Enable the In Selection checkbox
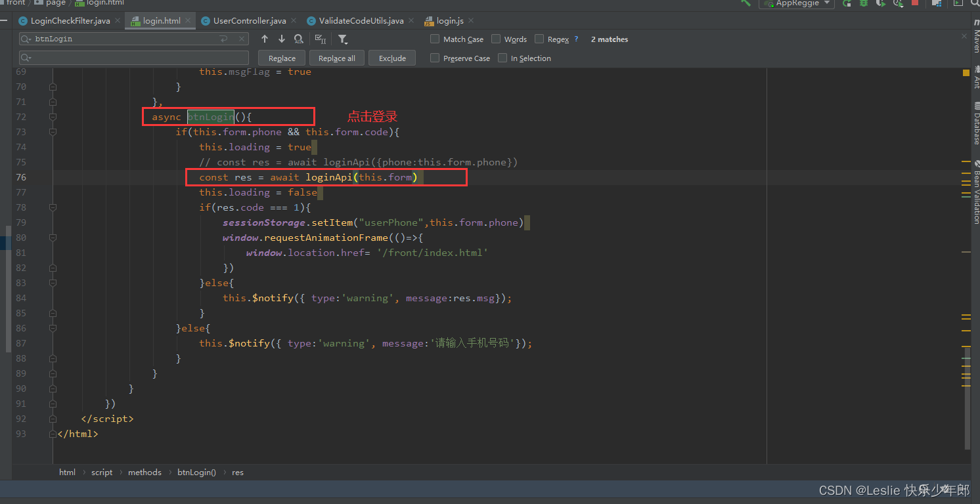980x504 pixels. pos(502,58)
